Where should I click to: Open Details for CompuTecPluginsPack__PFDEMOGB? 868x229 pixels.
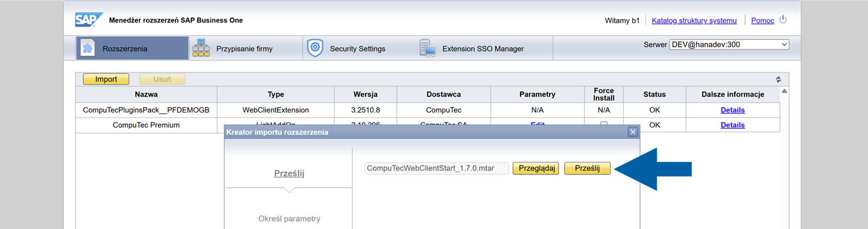tap(732, 110)
